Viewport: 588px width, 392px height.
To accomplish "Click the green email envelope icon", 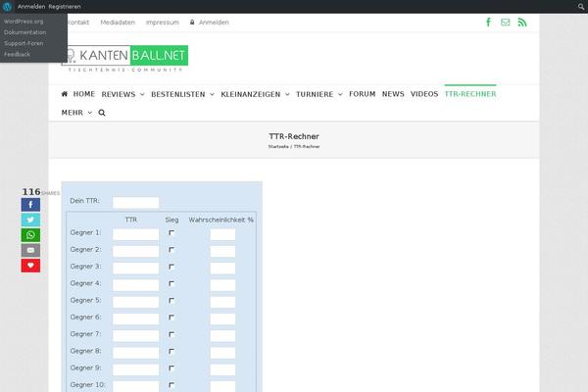I will [x=505, y=23].
